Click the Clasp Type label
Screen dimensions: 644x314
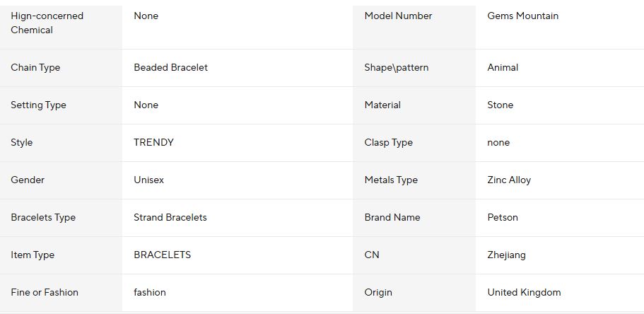(388, 143)
